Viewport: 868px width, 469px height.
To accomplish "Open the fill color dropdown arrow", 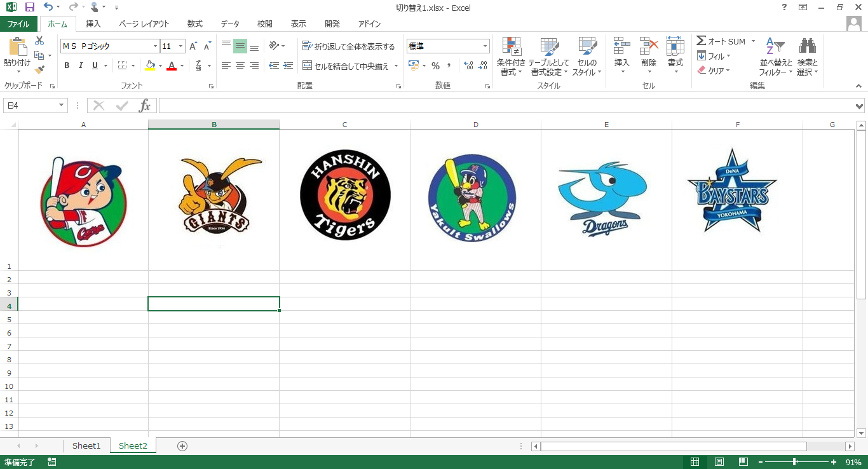I will 160,65.
